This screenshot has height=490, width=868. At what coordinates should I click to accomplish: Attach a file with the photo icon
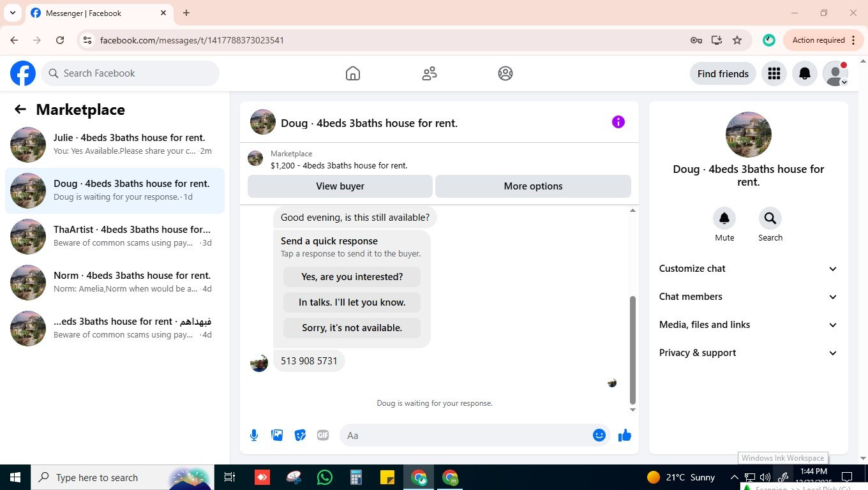[277, 435]
